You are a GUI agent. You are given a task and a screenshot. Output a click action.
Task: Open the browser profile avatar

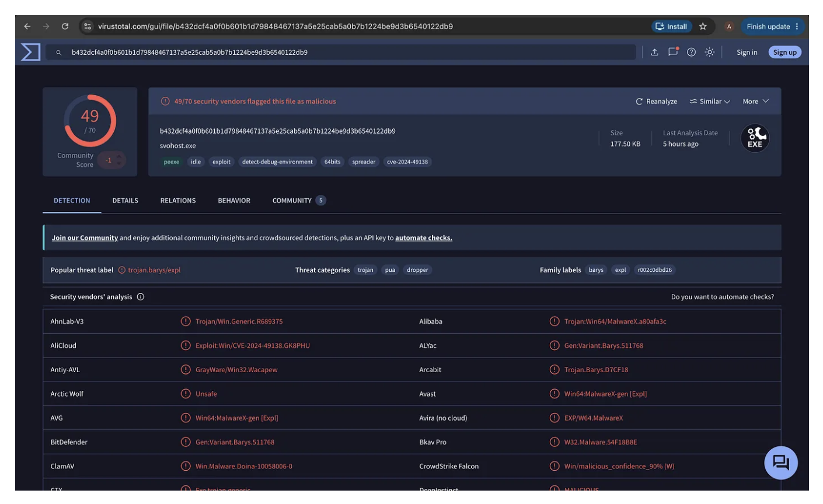pos(728,26)
